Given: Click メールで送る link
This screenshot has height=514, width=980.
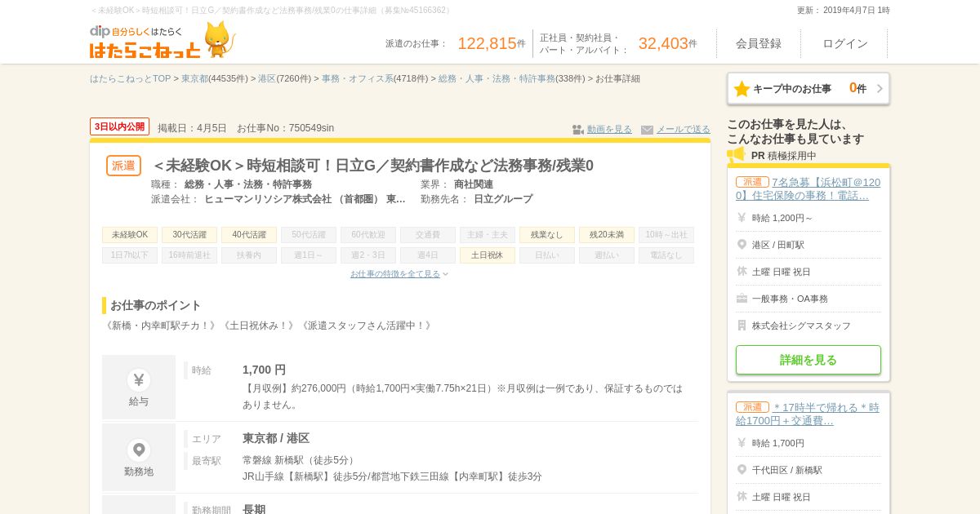Looking at the screenshot, I should [684, 130].
